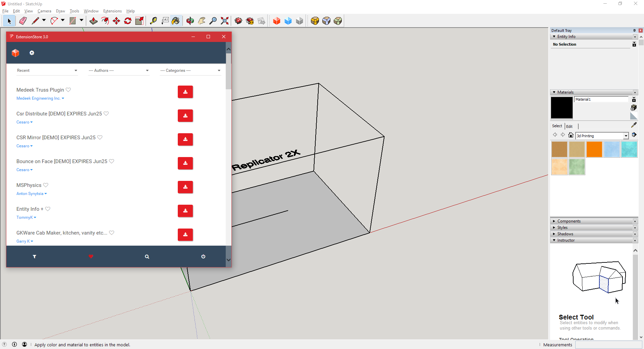Click the red cube ExtensionStore toolbar icon
The width and height of the screenshot is (644, 349).
[277, 21]
